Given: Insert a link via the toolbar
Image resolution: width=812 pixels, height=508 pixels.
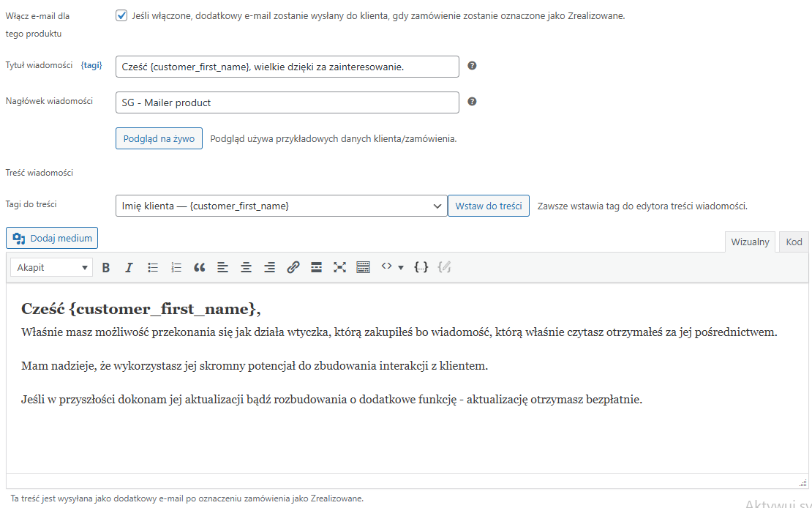Looking at the screenshot, I should tap(293, 268).
